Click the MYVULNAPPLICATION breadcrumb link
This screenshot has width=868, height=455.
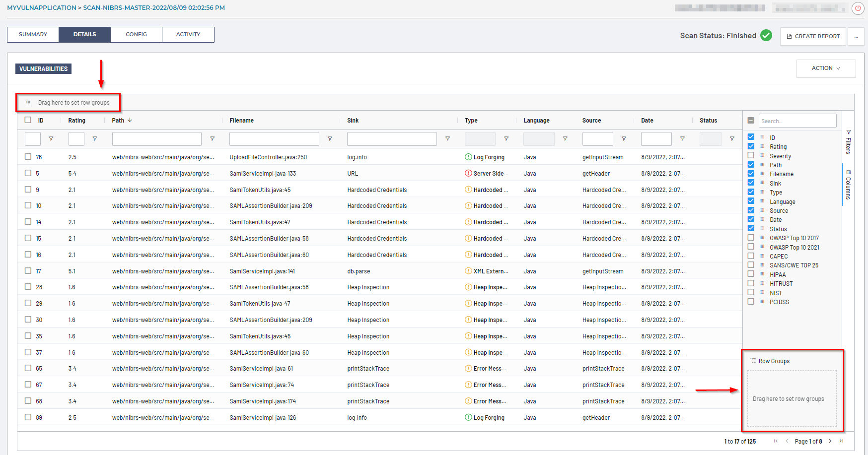(x=42, y=8)
